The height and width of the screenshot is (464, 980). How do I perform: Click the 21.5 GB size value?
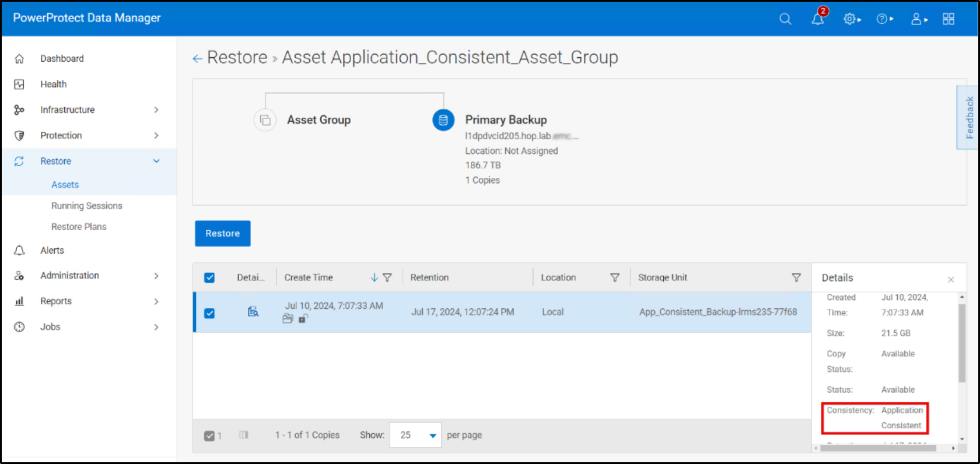pos(896,333)
